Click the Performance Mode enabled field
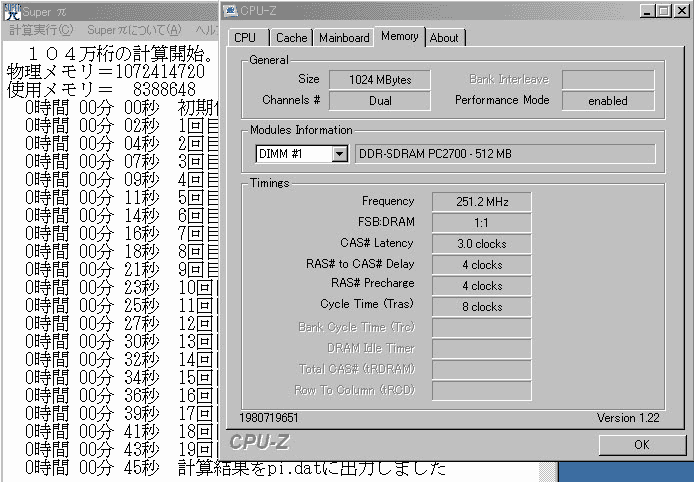Viewport: 694px width, 482px height. click(608, 101)
